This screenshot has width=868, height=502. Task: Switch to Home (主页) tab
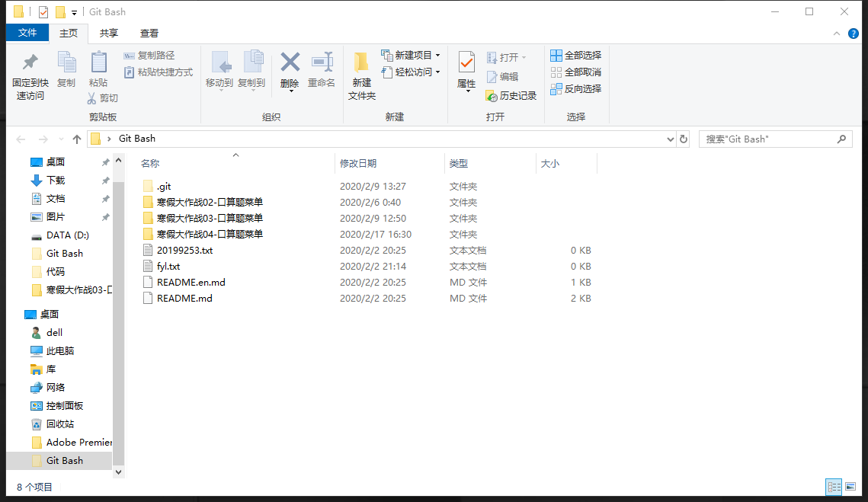[68, 34]
